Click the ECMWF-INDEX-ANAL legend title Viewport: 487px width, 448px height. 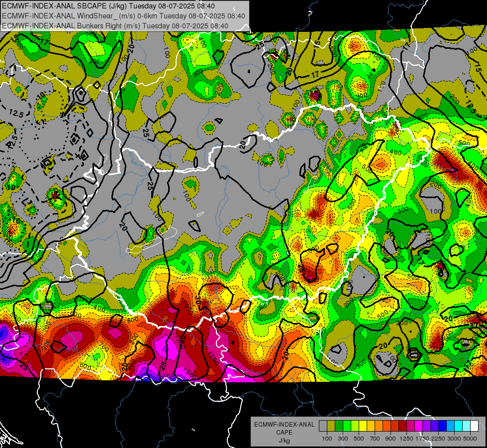click(x=284, y=425)
